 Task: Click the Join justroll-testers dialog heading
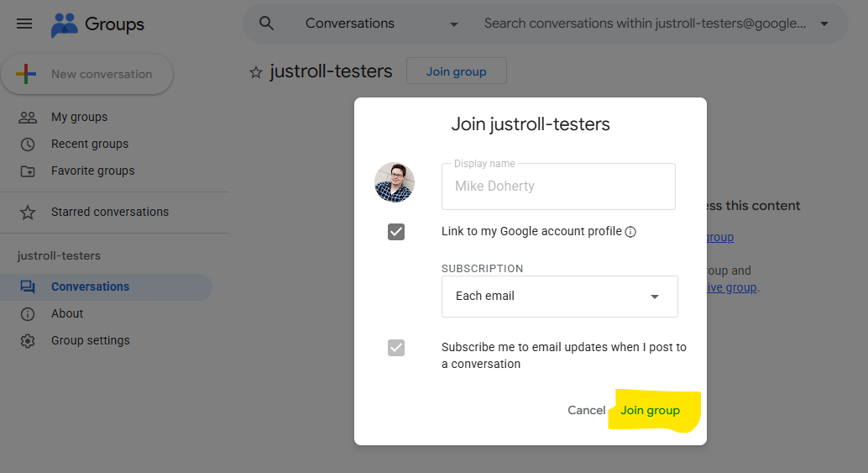(x=531, y=124)
